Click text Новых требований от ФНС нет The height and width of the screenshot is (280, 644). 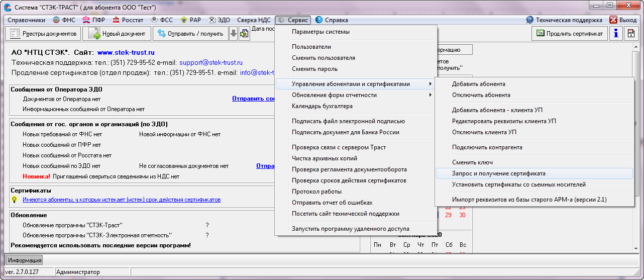62,134
